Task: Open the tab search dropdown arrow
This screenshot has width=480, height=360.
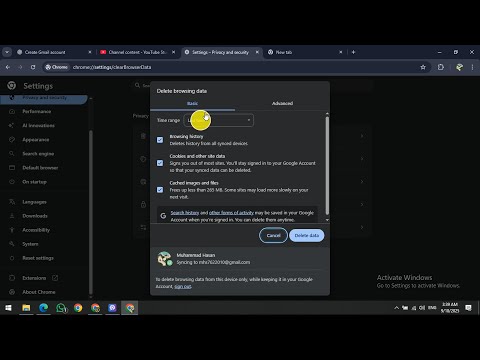Action: (7, 52)
